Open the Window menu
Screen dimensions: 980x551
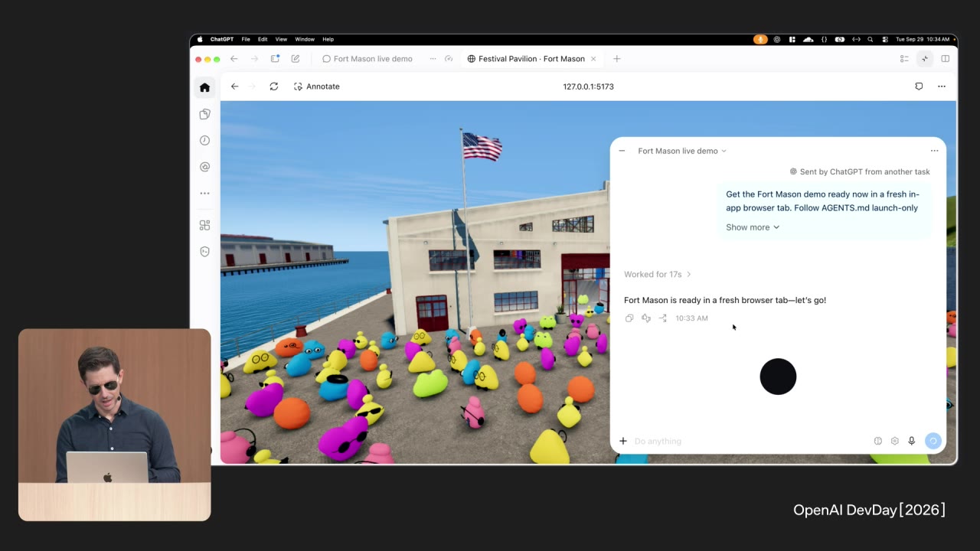coord(305,39)
